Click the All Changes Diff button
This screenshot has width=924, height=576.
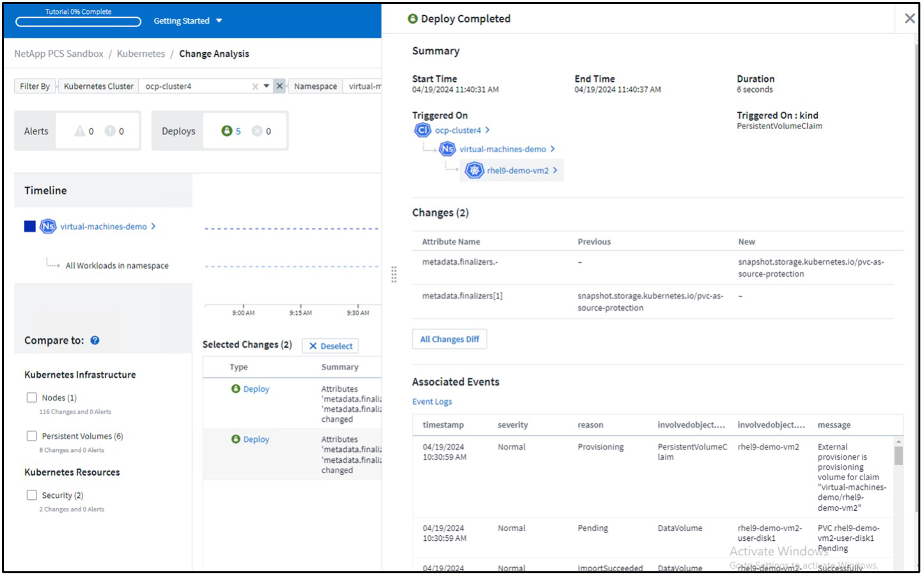(449, 339)
